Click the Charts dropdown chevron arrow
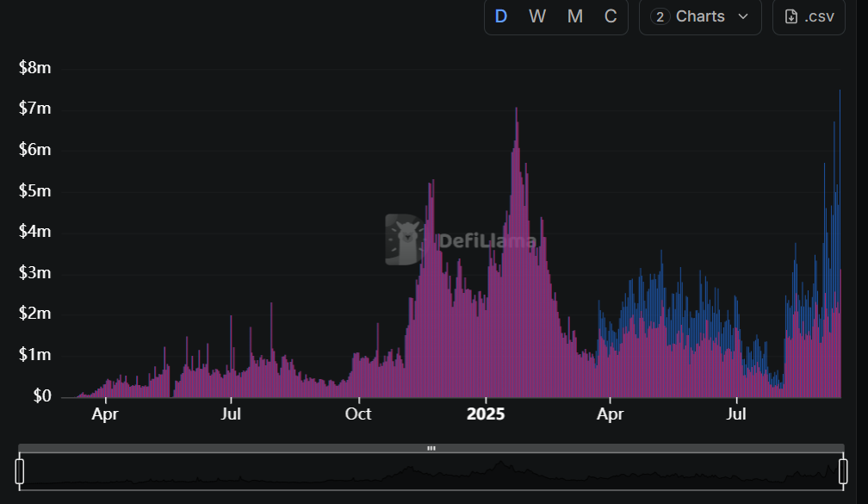The height and width of the screenshot is (504, 868). click(743, 16)
